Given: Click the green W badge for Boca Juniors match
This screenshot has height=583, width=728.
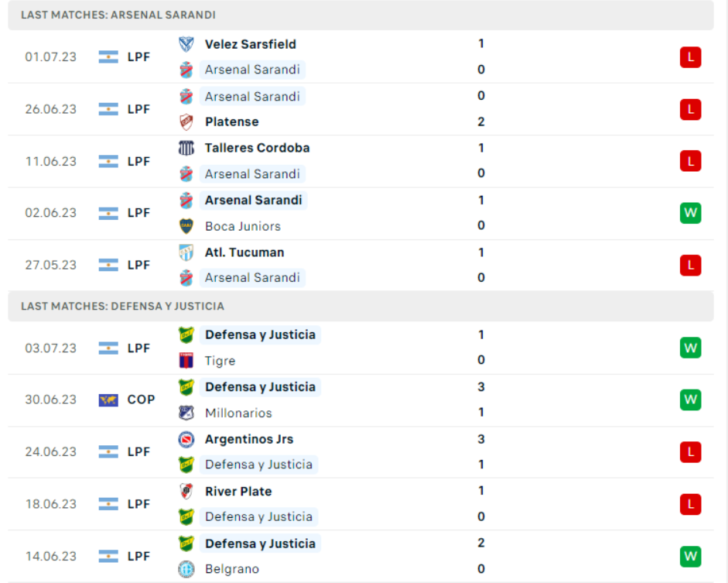Looking at the screenshot, I should click(690, 213).
